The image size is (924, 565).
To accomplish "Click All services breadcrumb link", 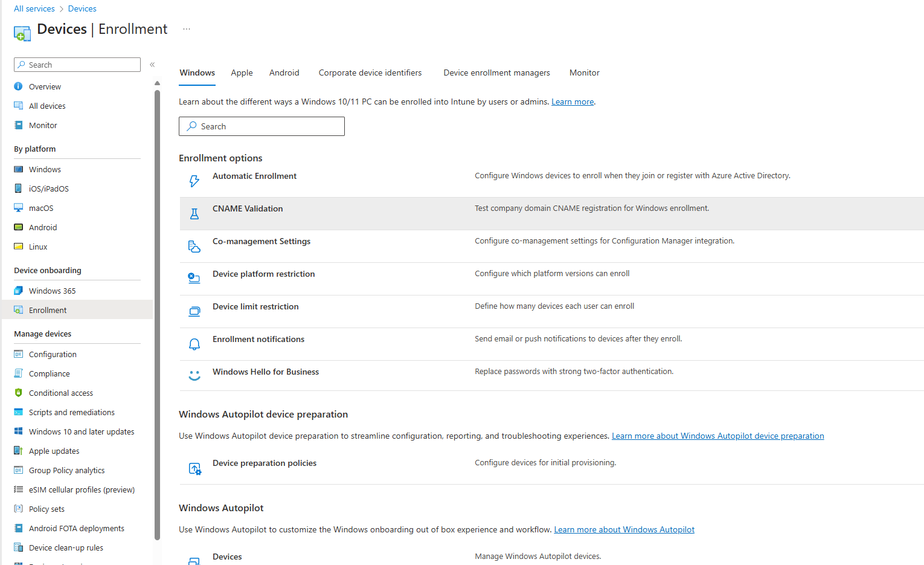I will (34, 8).
